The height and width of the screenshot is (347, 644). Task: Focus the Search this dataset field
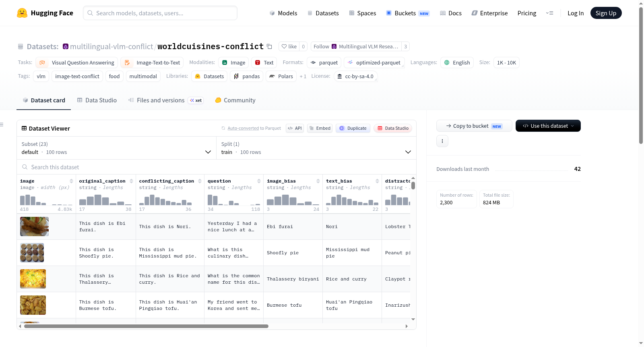[x=217, y=167]
